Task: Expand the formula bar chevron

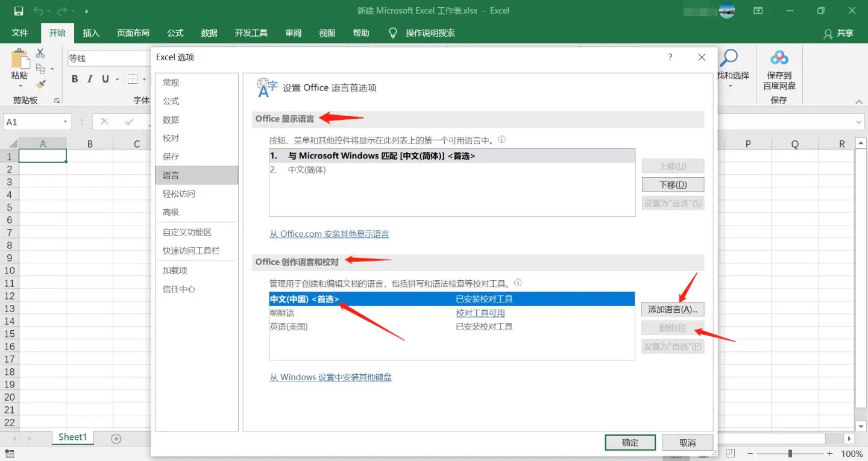Action: click(x=860, y=122)
